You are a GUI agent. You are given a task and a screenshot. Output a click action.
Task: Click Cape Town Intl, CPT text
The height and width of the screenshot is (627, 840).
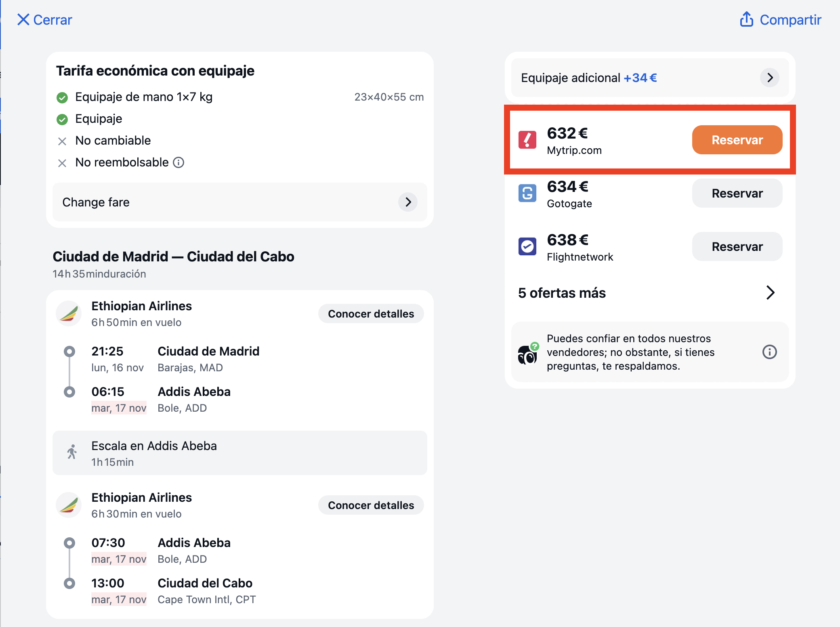(207, 600)
